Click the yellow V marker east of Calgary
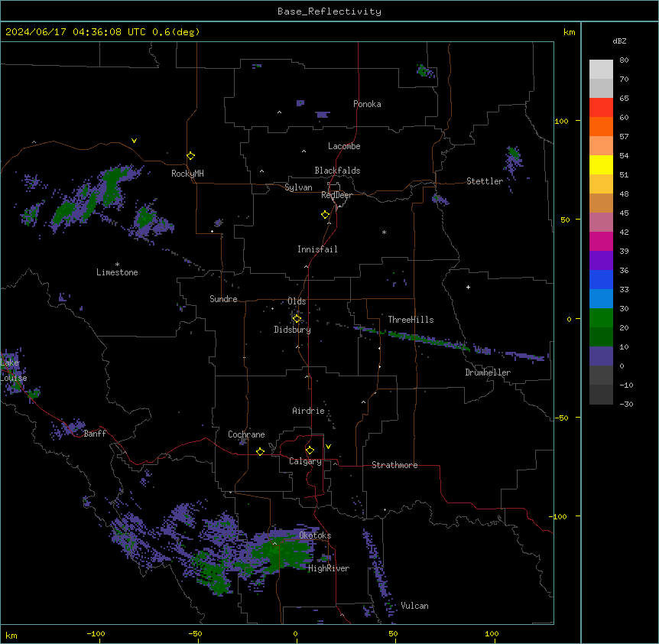The height and width of the screenshot is (644, 659). [328, 447]
